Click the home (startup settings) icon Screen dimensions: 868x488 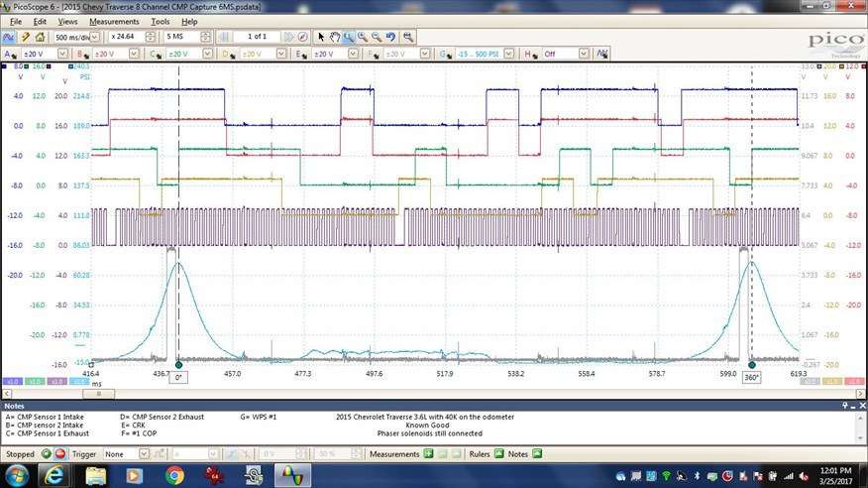41,37
